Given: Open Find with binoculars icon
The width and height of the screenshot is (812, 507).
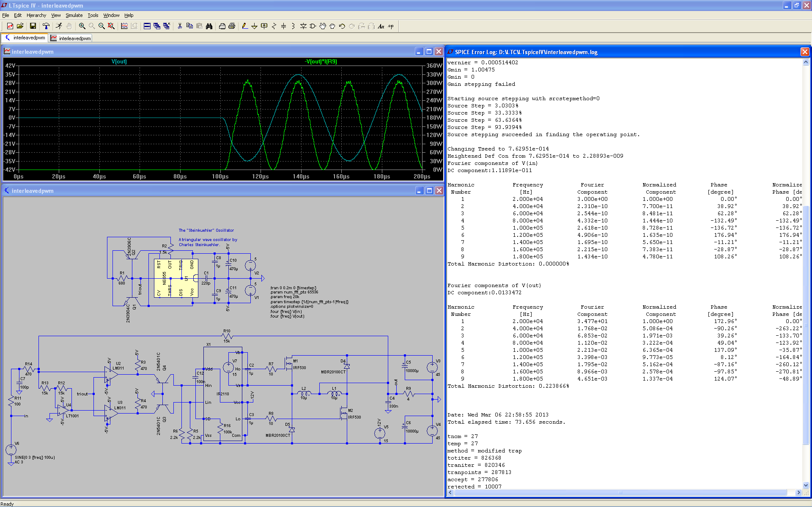Looking at the screenshot, I should [209, 26].
